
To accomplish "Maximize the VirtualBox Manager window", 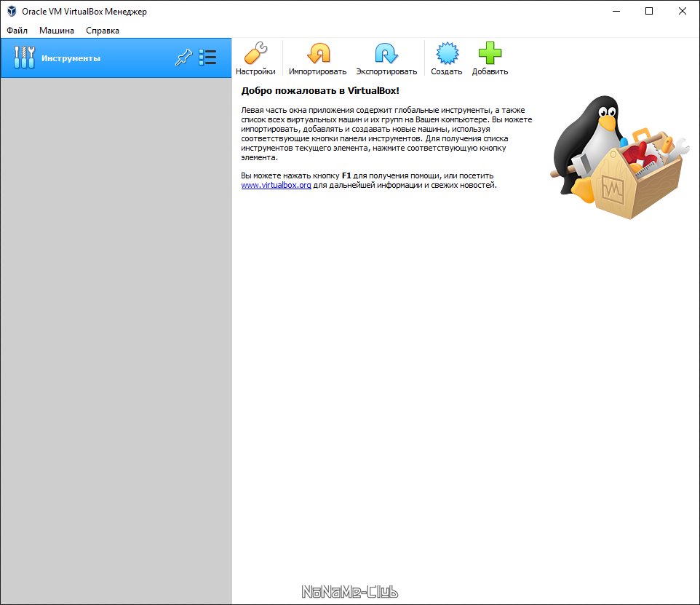I will click(x=649, y=11).
